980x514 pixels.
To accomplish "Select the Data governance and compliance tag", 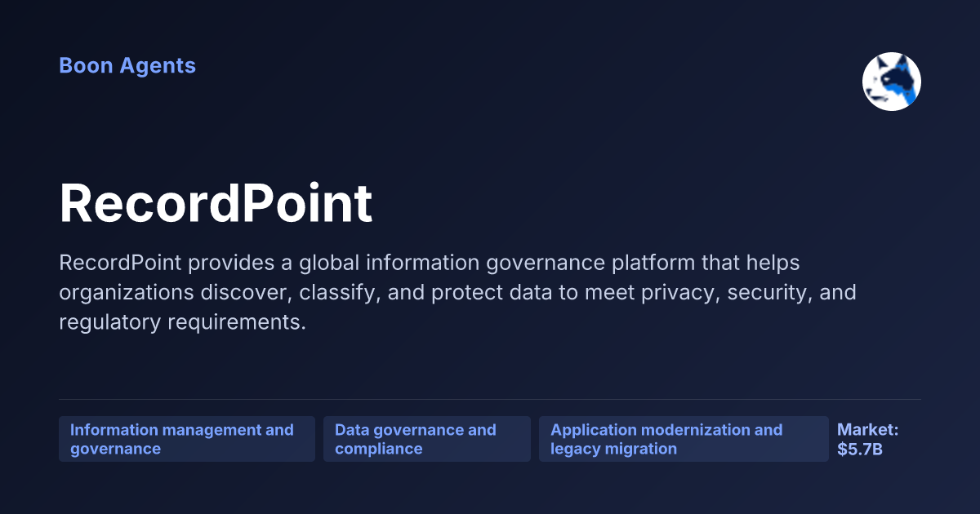I will [427, 439].
